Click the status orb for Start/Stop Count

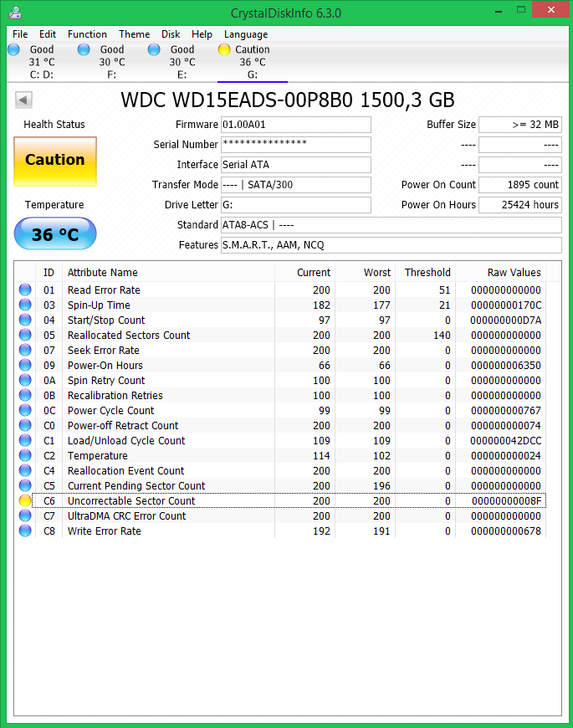pyautogui.click(x=25, y=320)
